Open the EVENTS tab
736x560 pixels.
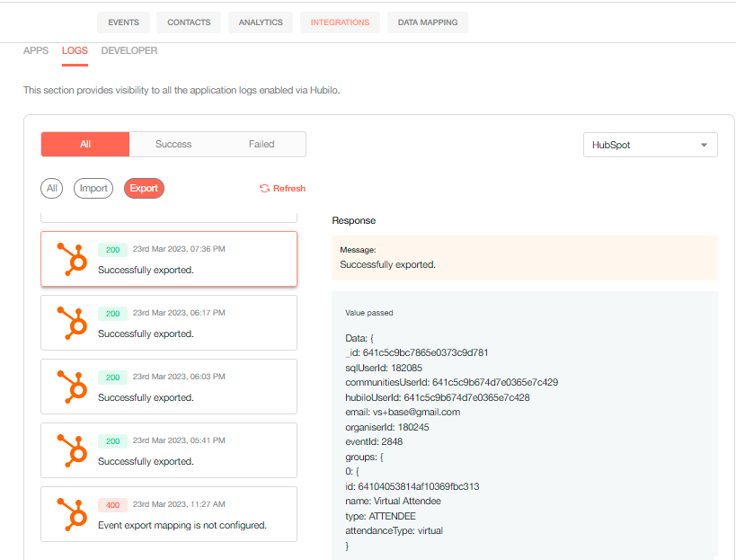point(123,22)
